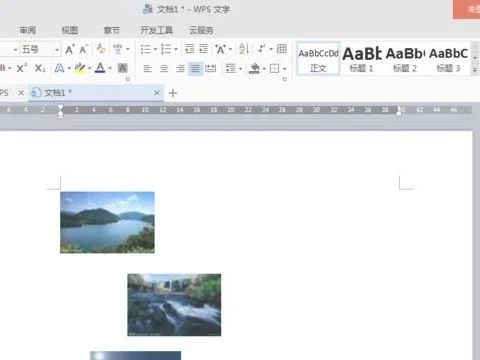The width and height of the screenshot is (480, 360).
Task: Open the bullet list style dropdown arrow
Action: pos(156,50)
